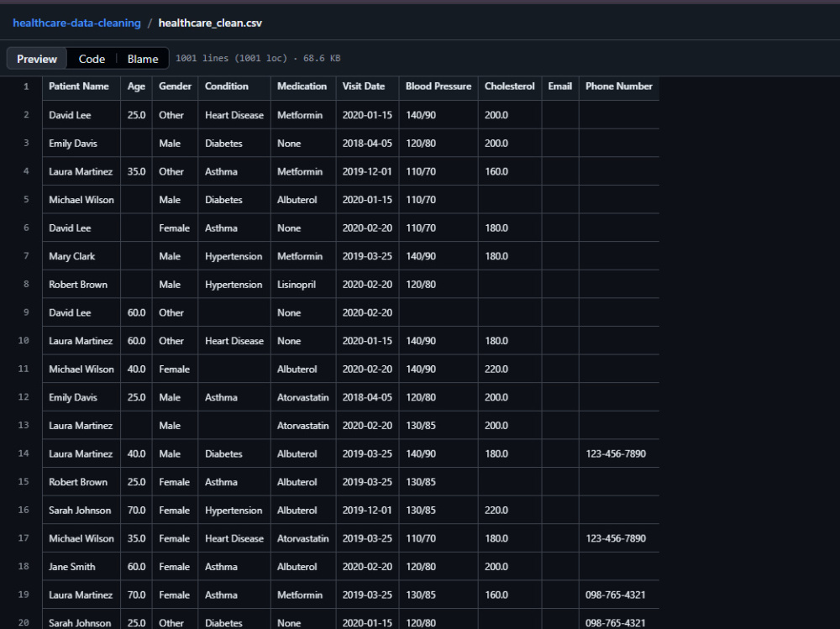Click 'Emily Davis' in row 3
The width and height of the screenshot is (840, 629).
[73, 144]
